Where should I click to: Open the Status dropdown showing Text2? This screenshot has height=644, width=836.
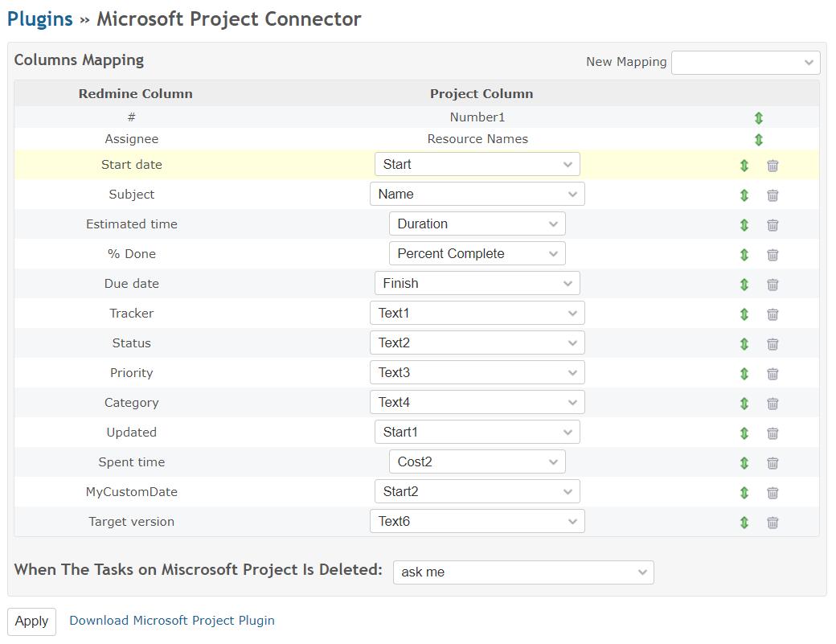[x=477, y=343]
